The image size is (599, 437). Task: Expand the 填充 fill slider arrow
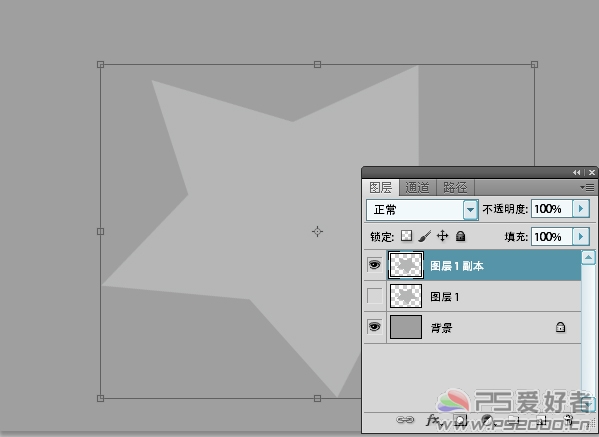click(581, 237)
